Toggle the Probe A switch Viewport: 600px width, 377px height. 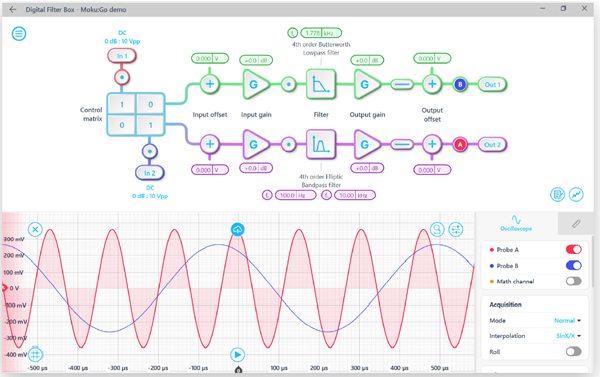click(573, 250)
